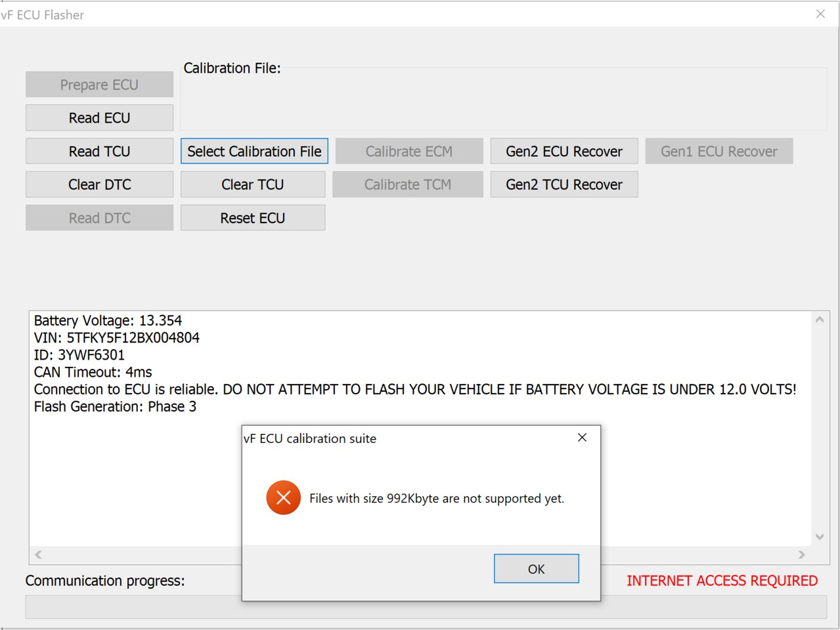Viewport: 840px width, 630px height.
Task: Click log horizontal scroll right arrow
Action: point(801,555)
